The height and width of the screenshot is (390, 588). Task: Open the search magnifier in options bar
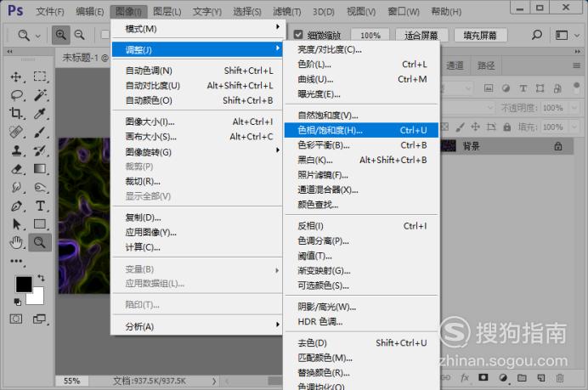tap(537, 35)
